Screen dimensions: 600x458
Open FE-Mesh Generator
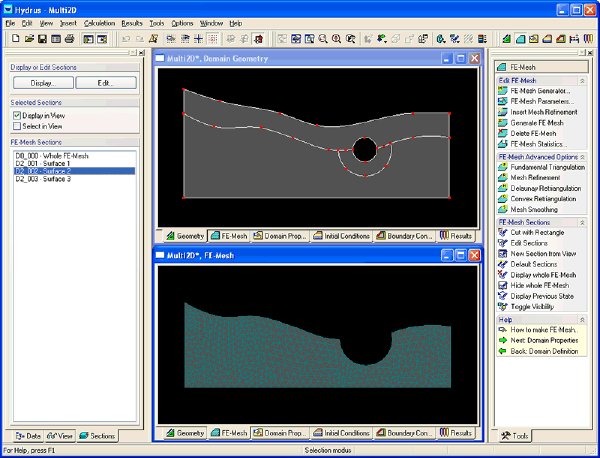[x=540, y=91]
